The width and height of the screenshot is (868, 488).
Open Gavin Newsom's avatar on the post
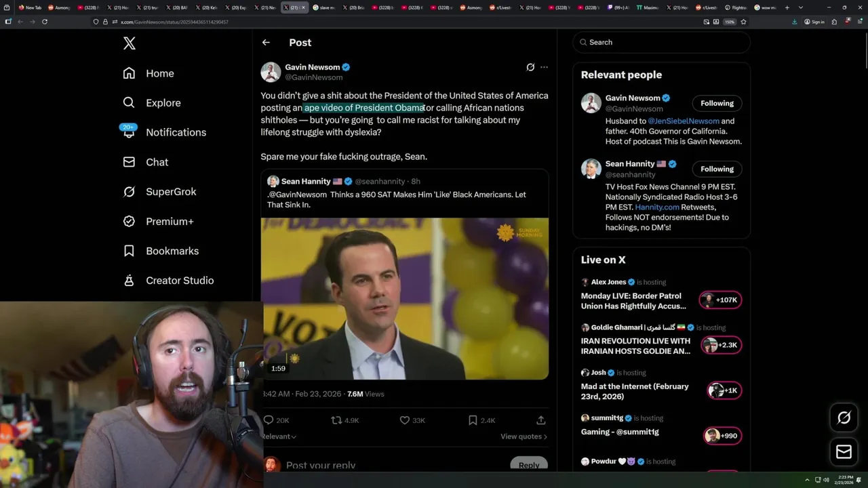point(271,72)
